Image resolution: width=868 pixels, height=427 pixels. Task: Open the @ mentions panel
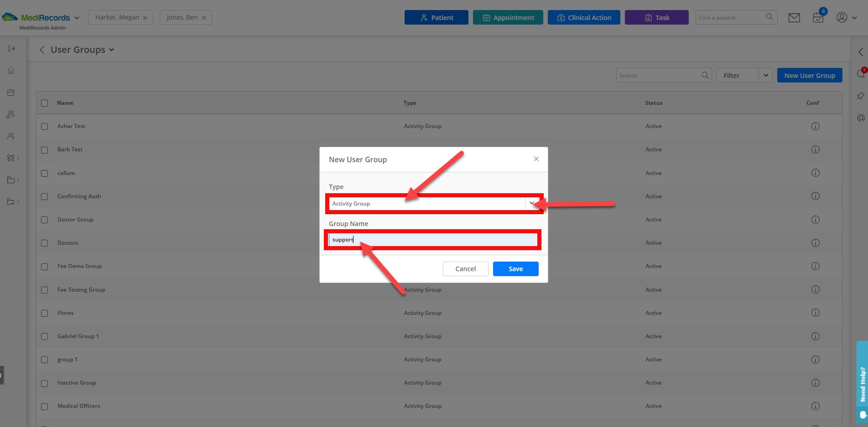coord(860,118)
